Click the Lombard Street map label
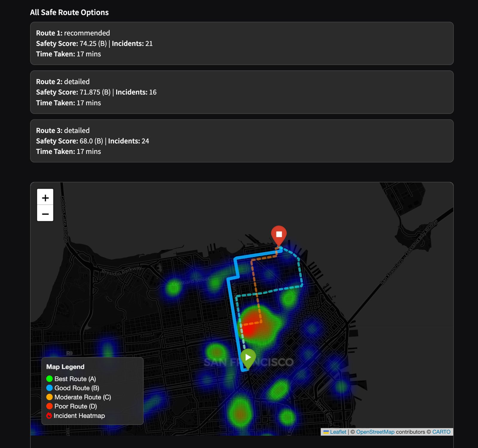478x448 pixels. click(191, 281)
